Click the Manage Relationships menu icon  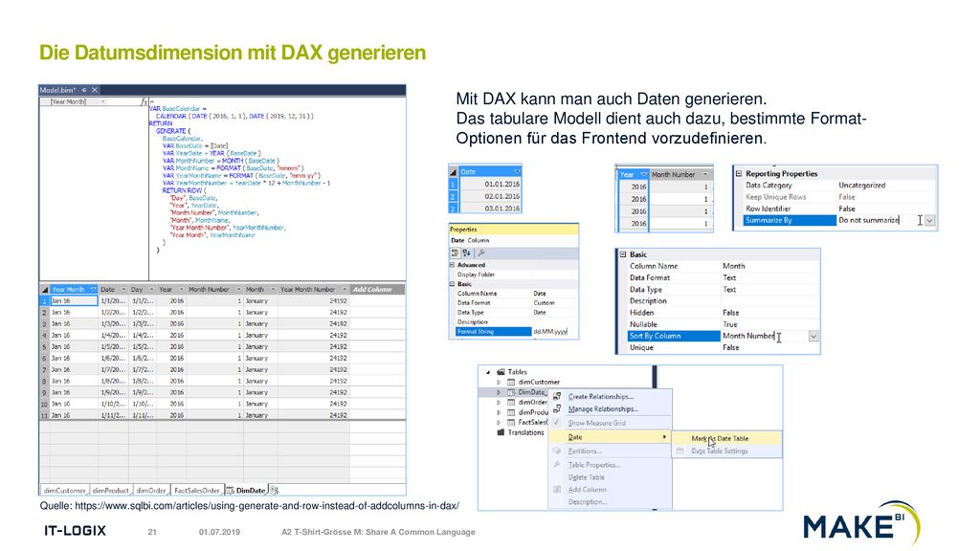point(557,408)
